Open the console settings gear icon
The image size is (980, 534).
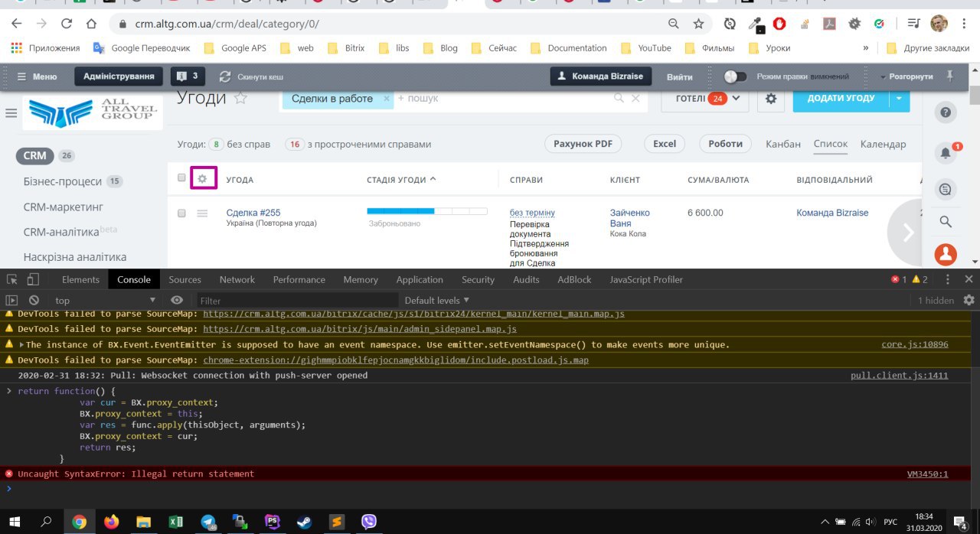tap(969, 300)
